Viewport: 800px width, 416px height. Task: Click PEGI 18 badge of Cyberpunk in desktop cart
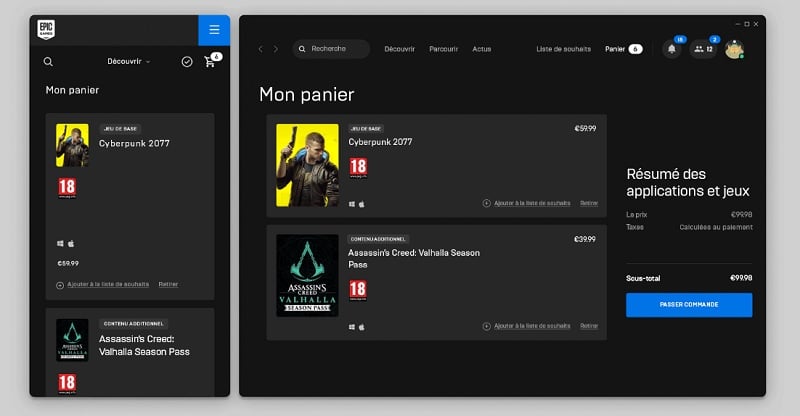pos(358,168)
